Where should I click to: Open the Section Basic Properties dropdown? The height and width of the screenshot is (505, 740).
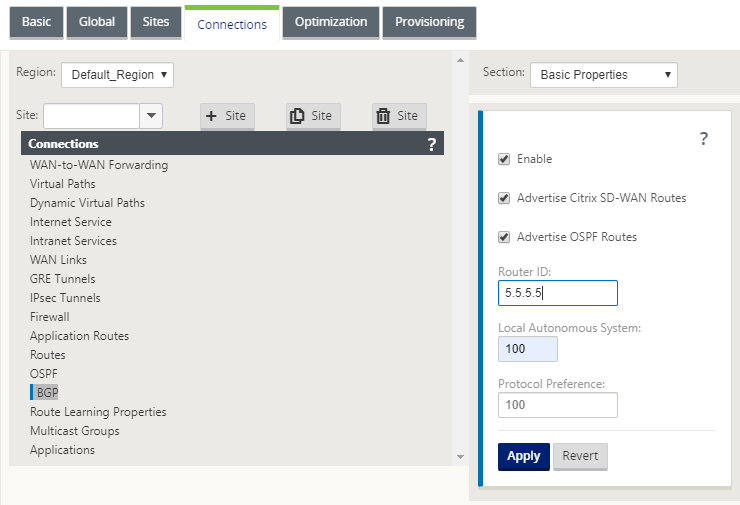pos(604,75)
